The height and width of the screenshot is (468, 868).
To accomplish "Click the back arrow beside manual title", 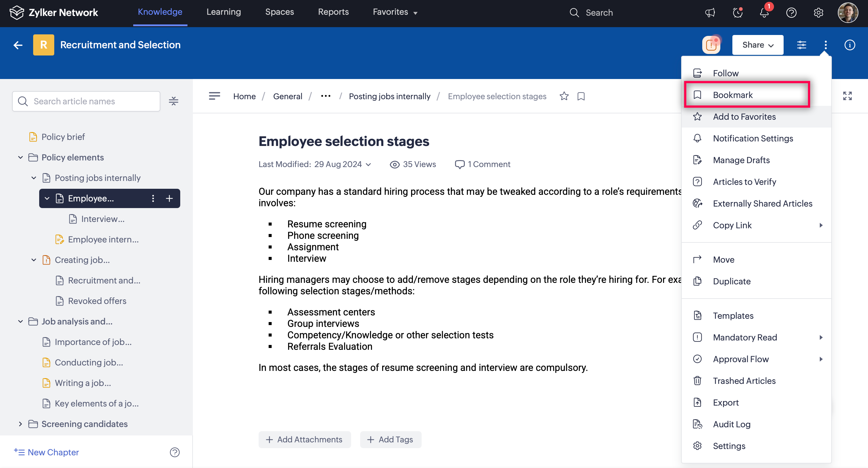I will click(x=18, y=45).
